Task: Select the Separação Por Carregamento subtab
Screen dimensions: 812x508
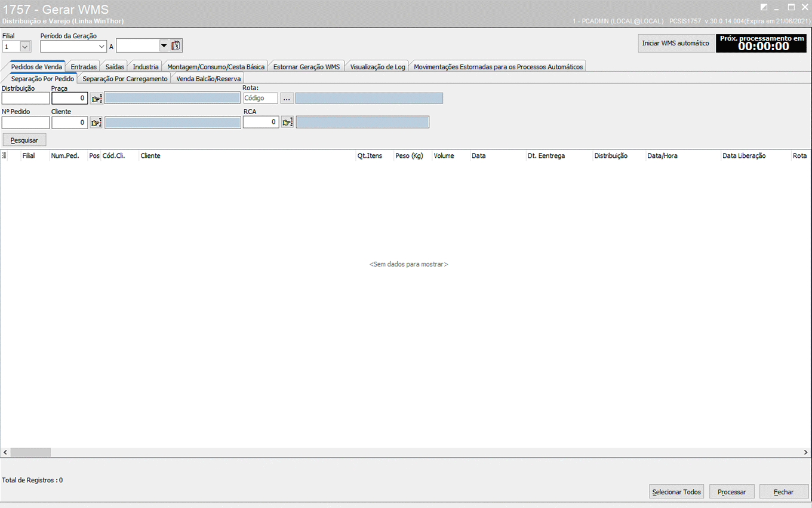Action: (125, 78)
